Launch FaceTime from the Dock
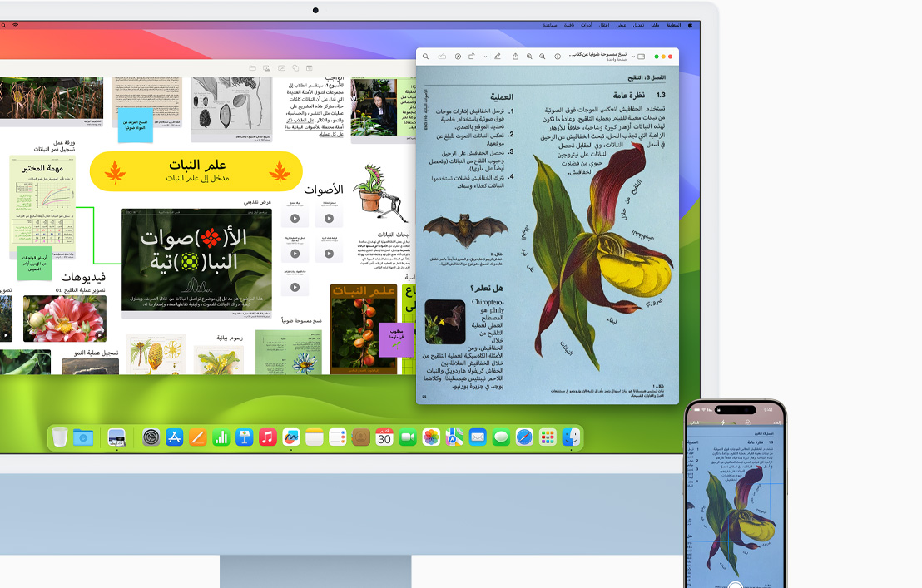922x588 pixels. point(408,437)
